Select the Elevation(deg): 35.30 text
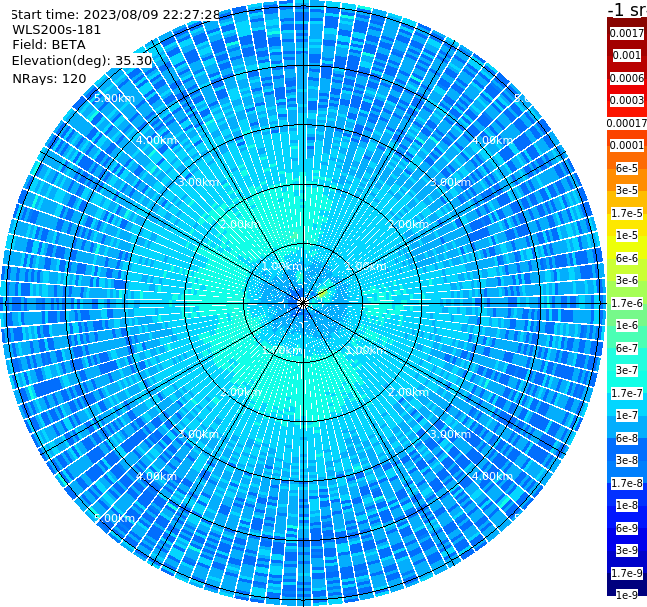This screenshot has height=607, width=647. (82, 61)
